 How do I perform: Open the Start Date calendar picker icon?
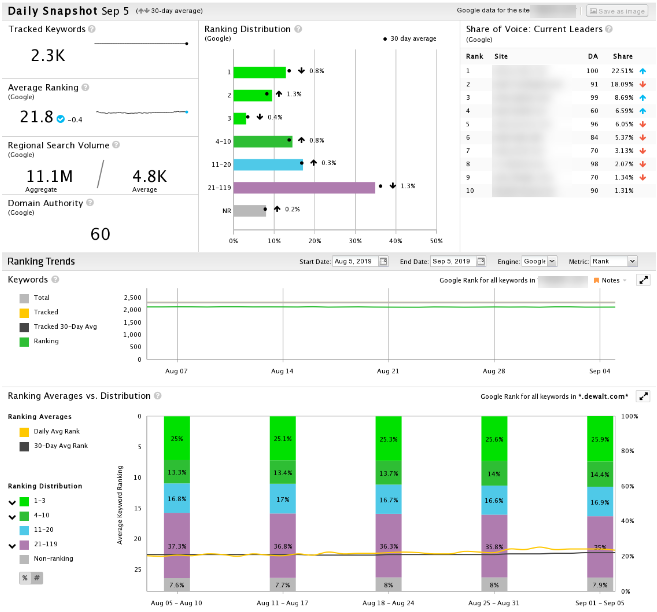click(383, 262)
